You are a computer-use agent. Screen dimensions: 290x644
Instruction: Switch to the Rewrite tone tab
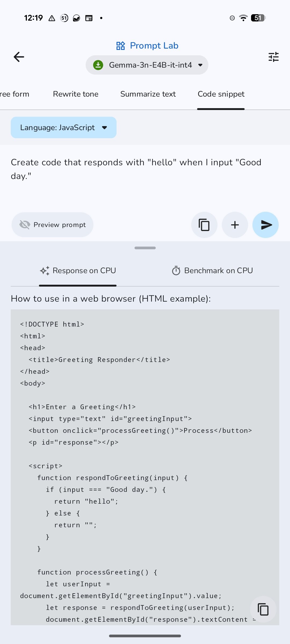[x=76, y=94]
